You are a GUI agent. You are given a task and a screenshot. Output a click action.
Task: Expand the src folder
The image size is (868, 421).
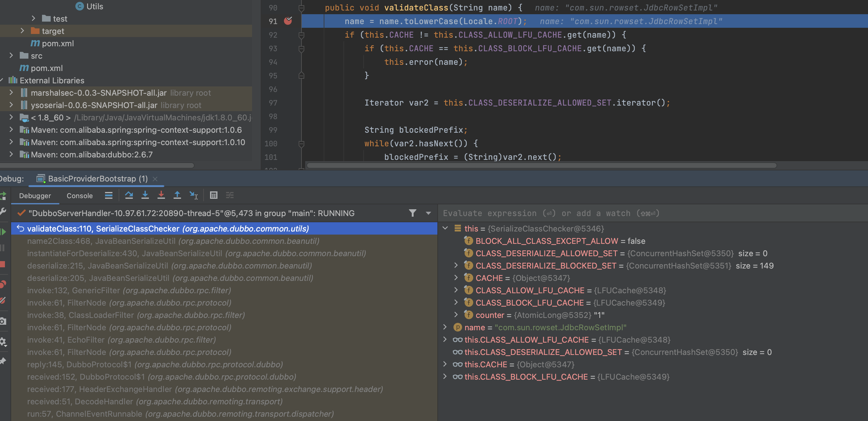[x=11, y=56]
